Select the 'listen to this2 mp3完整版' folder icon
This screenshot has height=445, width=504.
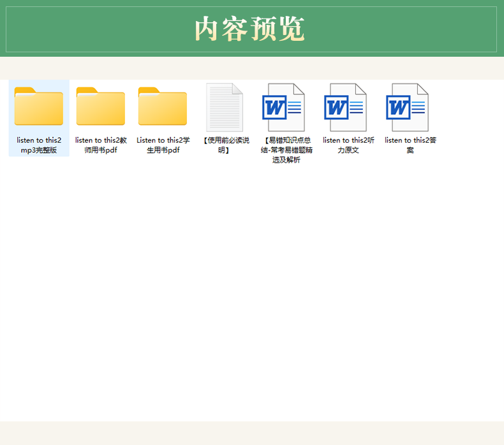[39, 106]
